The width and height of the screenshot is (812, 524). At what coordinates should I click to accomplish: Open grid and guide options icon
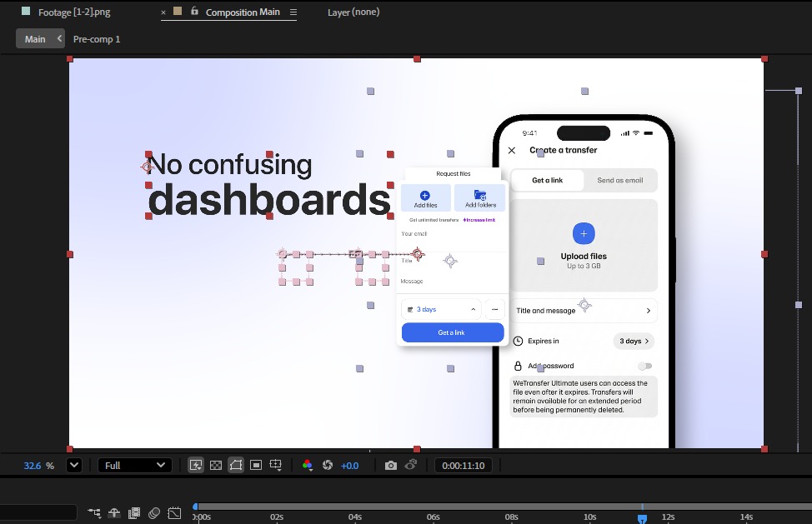275,465
